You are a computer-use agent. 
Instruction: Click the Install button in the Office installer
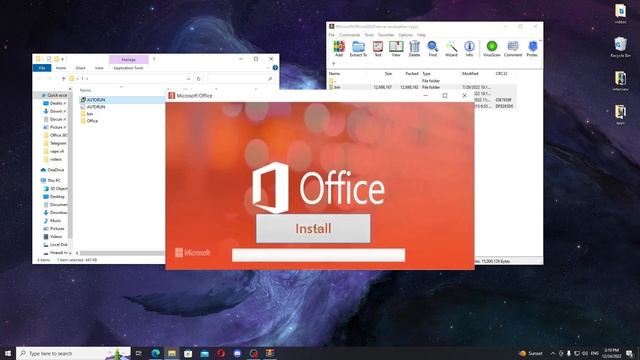click(x=313, y=229)
